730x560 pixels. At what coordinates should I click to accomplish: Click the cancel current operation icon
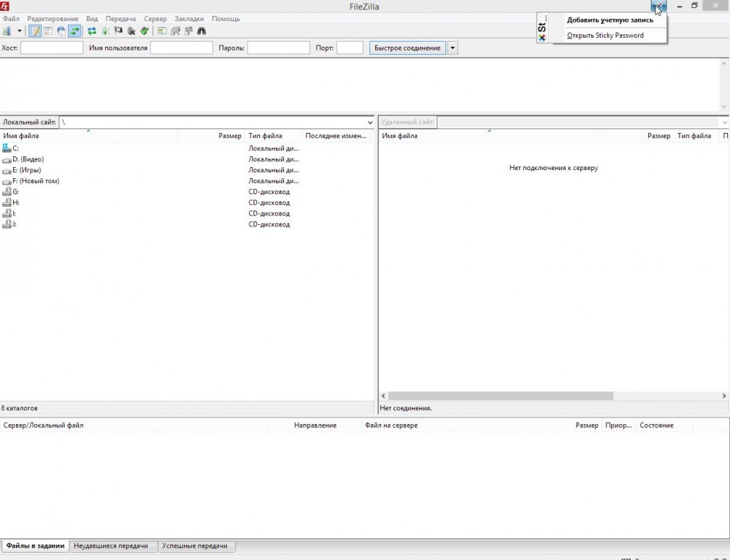click(118, 31)
